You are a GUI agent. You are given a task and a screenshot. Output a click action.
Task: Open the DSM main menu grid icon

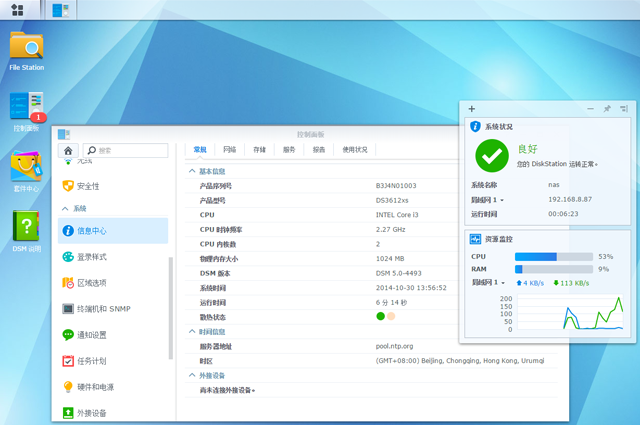[17, 9]
